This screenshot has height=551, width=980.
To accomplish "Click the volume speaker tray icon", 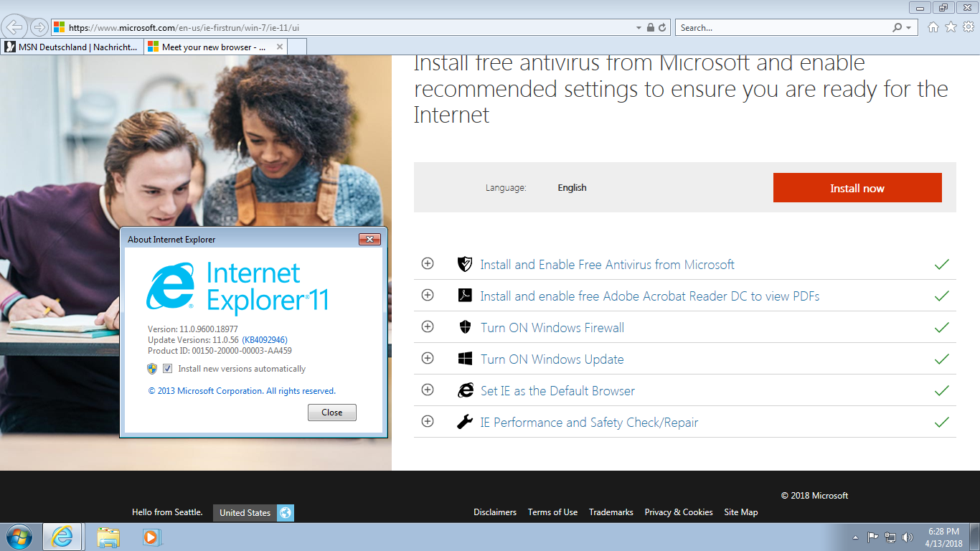I will 908,537.
